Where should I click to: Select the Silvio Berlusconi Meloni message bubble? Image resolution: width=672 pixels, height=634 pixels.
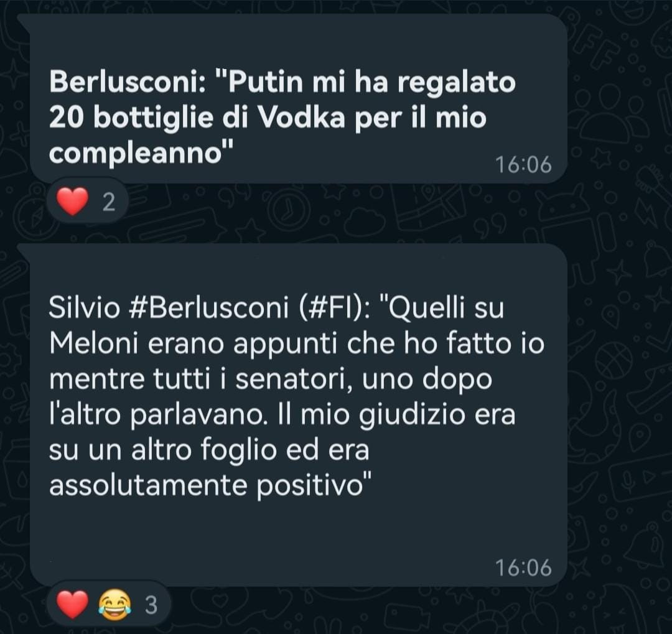tap(298, 415)
